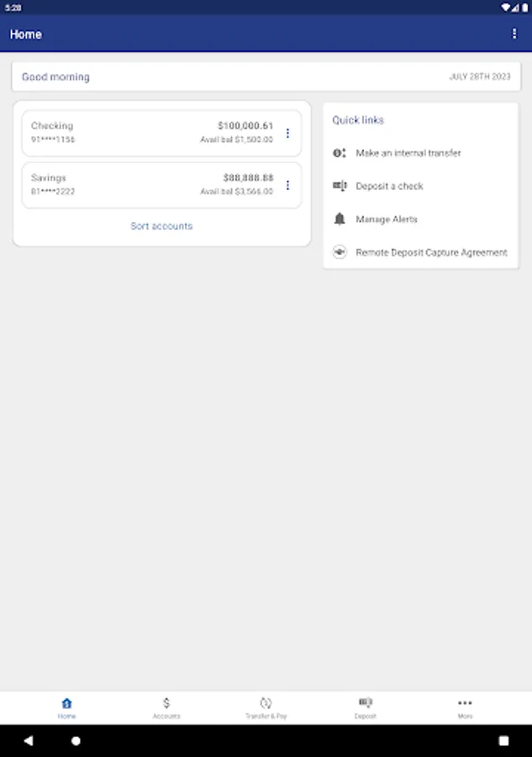Screen dimensions: 532x757
Task: Click the Sort accounts link
Action: pyautogui.click(x=161, y=226)
